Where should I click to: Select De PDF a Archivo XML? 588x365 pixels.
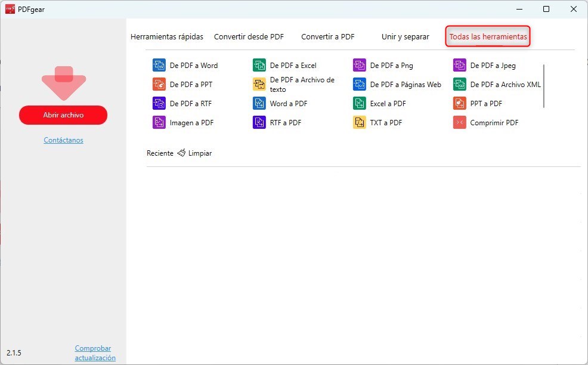[x=504, y=84]
